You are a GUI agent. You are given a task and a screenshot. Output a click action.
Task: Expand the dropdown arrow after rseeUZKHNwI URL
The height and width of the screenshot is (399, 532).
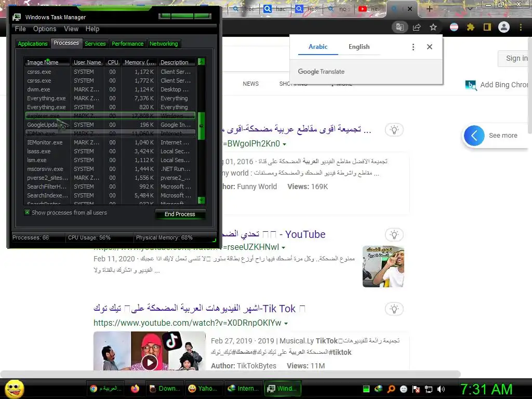pos(283,247)
